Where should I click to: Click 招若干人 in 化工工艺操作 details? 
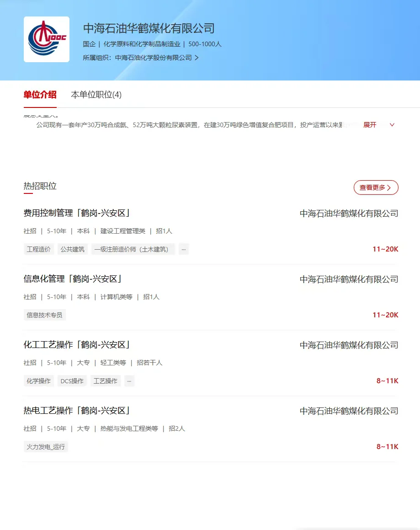(149, 363)
